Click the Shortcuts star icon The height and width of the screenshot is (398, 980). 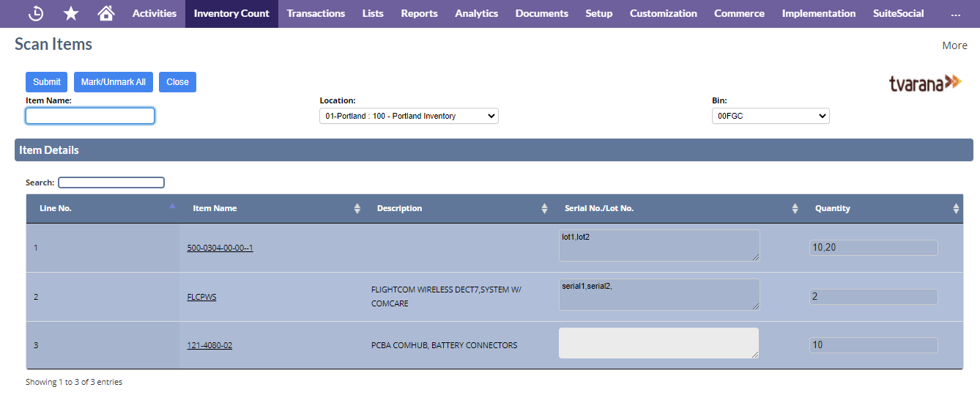point(71,13)
